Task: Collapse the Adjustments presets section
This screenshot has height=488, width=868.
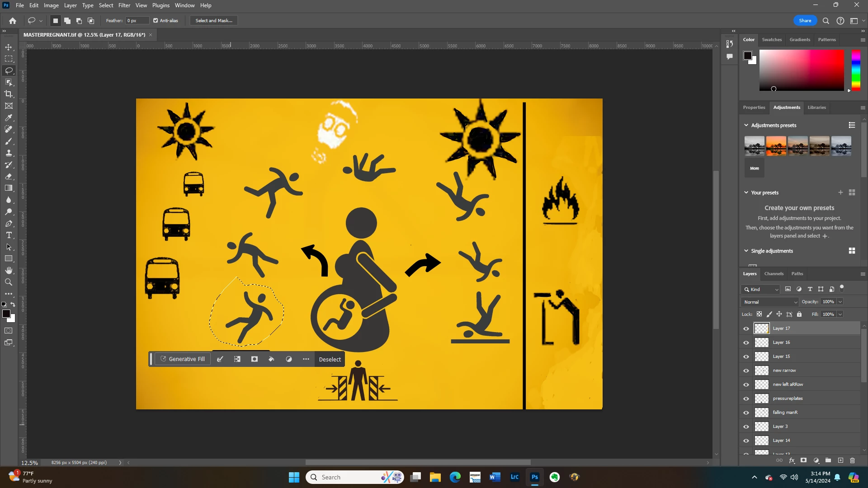Action: click(x=746, y=125)
